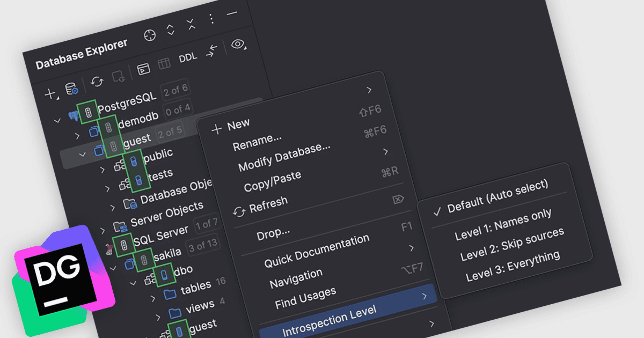Click the Server Objects folder icon

pyautogui.click(x=120, y=226)
